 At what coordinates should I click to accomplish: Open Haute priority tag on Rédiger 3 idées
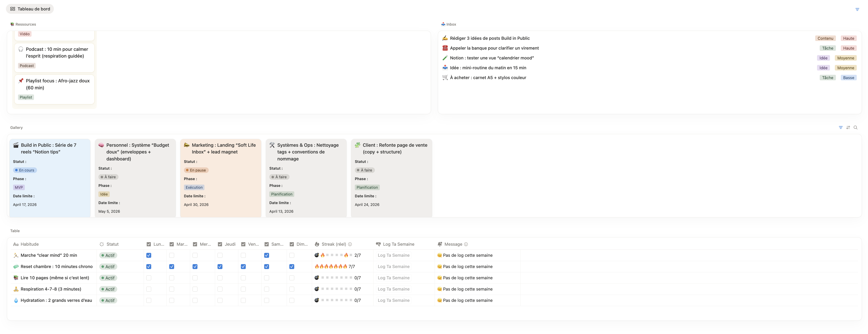(x=848, y=39)
